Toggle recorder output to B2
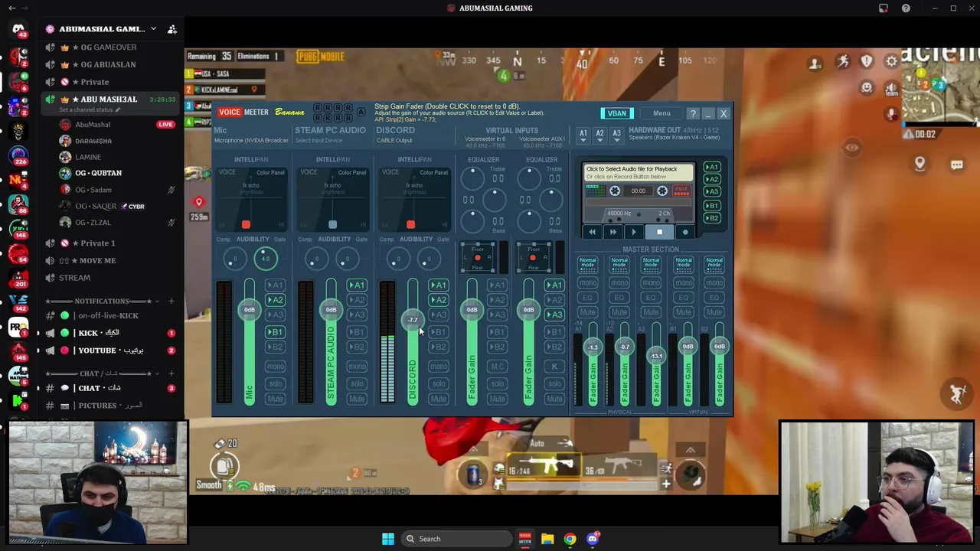 click(712, 218)
